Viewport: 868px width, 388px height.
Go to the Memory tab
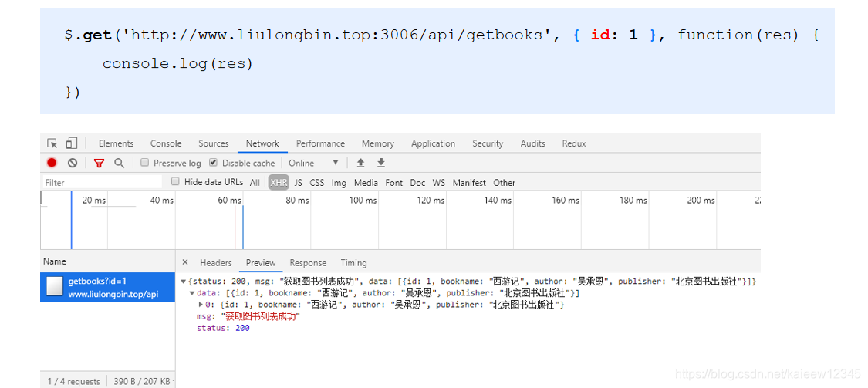[x=378, y=143]
